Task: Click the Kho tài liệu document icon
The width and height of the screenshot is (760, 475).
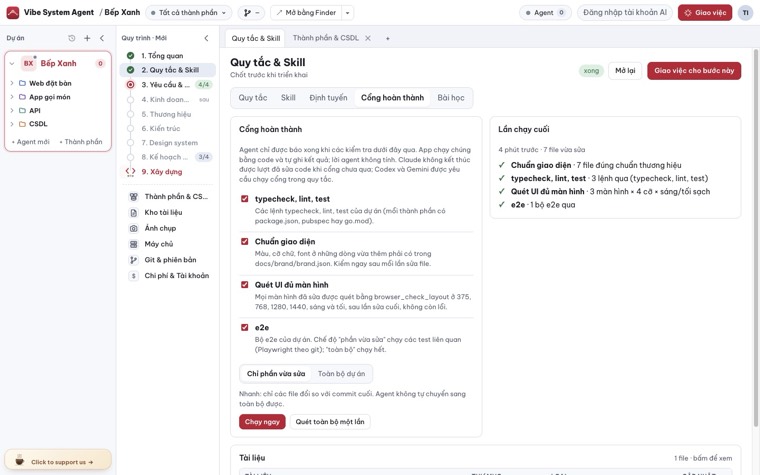Action: click(134, 212)
